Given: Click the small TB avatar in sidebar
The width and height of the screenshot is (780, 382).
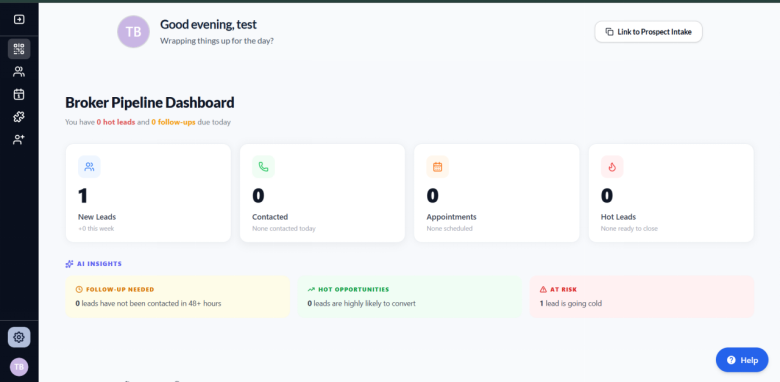Looking at the screenshot, I should point(19,367).
